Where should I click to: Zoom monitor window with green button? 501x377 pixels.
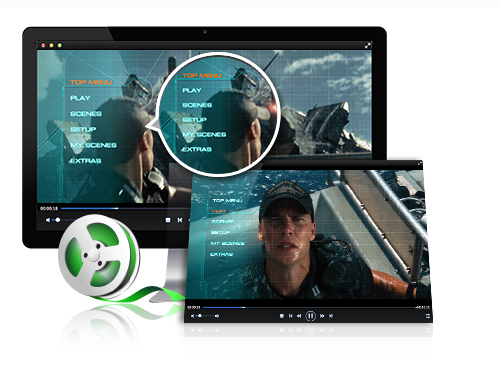(x=60, y=45)
